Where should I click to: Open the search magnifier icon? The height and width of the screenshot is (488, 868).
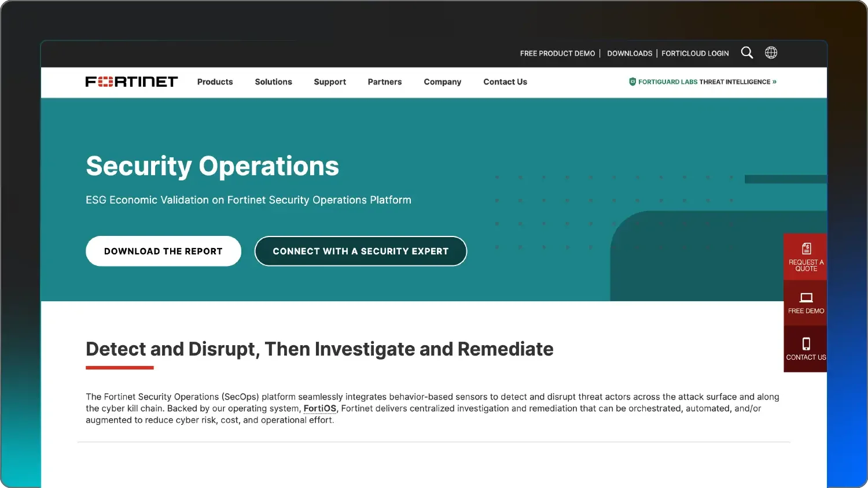pos(746,53)
